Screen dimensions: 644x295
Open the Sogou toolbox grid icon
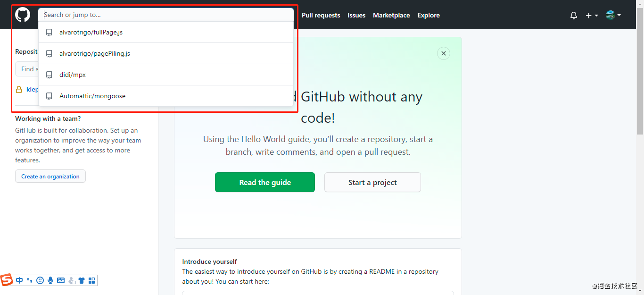click(92, 280)
